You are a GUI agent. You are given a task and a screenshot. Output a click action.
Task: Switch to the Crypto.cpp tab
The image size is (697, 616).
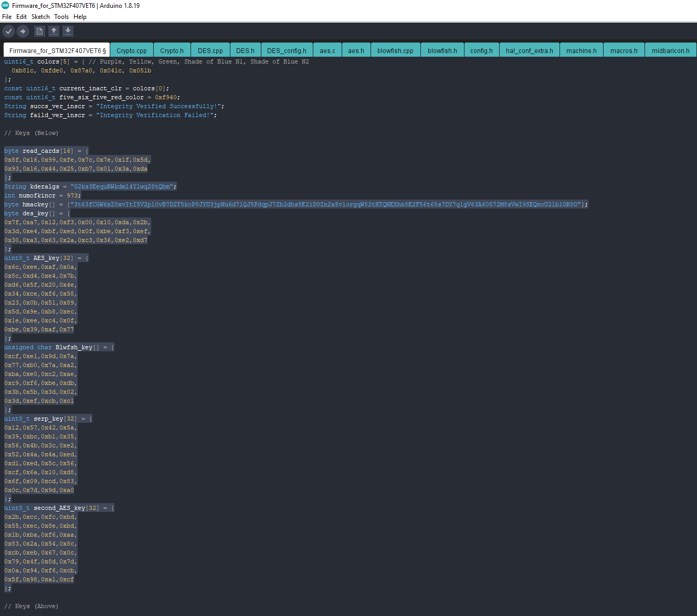tap(132, 50)
